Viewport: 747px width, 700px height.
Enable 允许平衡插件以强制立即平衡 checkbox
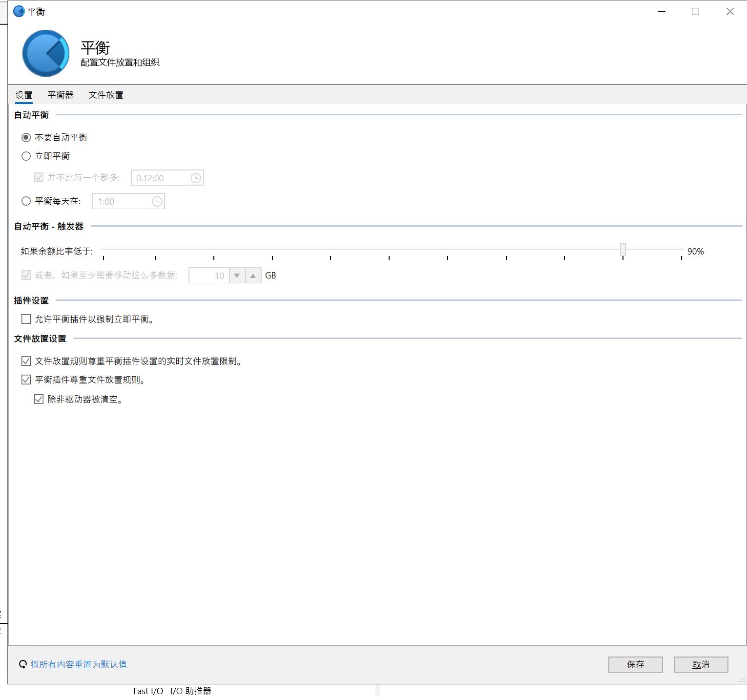pyautogui.click(x=26, y=319)
